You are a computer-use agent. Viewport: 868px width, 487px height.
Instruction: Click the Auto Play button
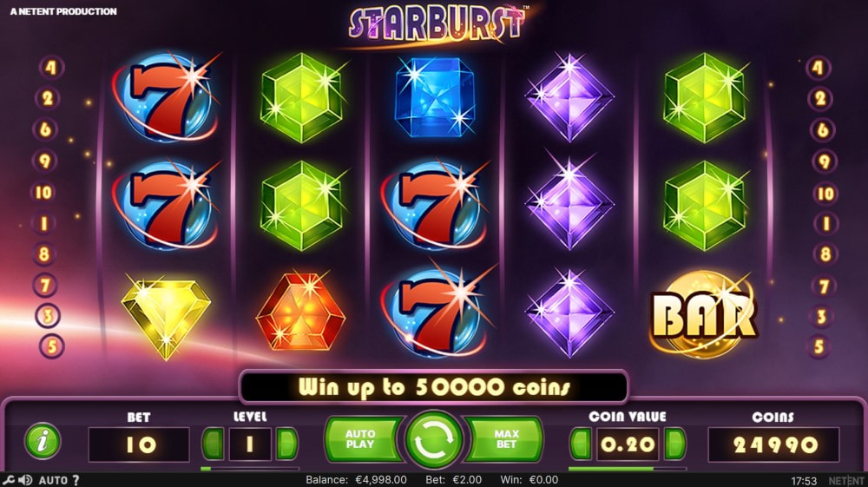362,439
